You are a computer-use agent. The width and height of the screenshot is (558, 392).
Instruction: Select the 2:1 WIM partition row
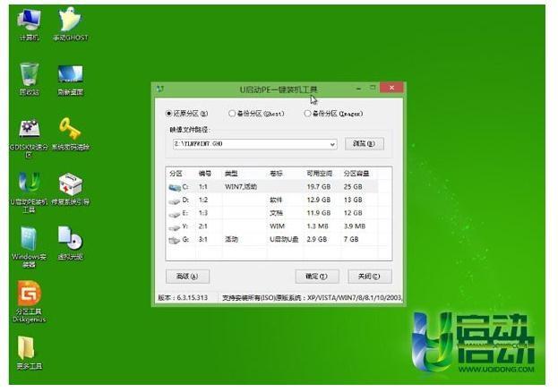tap(272, 226)
